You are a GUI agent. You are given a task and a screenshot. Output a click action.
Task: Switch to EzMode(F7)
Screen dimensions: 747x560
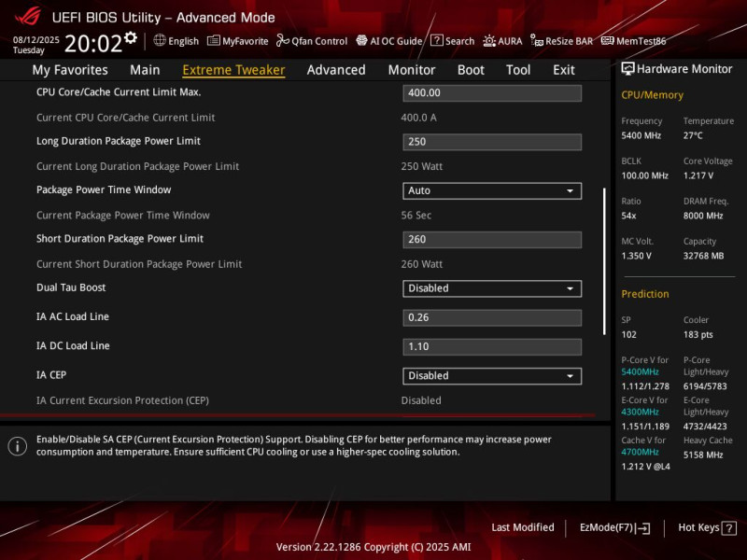(x=614, y=527)
